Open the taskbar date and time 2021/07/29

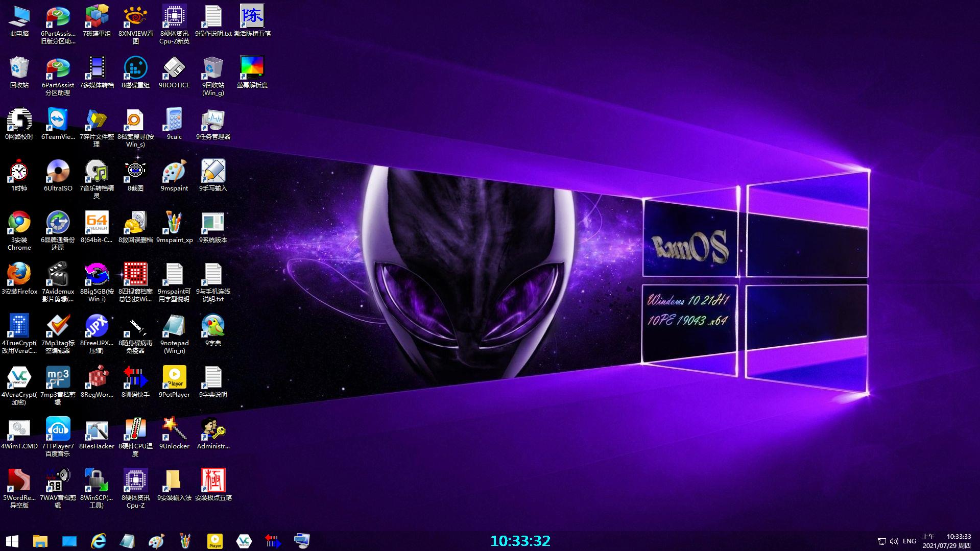point(947,541)
